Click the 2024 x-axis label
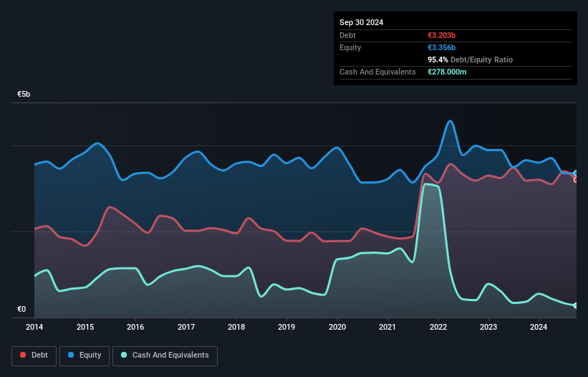Viewport: 588px width, 377px height. (539, 327)
